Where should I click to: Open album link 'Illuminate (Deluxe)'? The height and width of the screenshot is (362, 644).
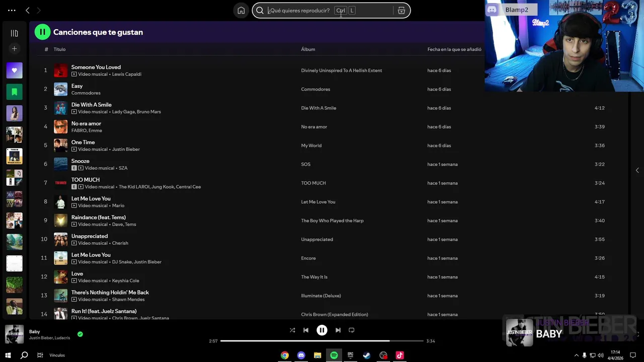(320, 296)
